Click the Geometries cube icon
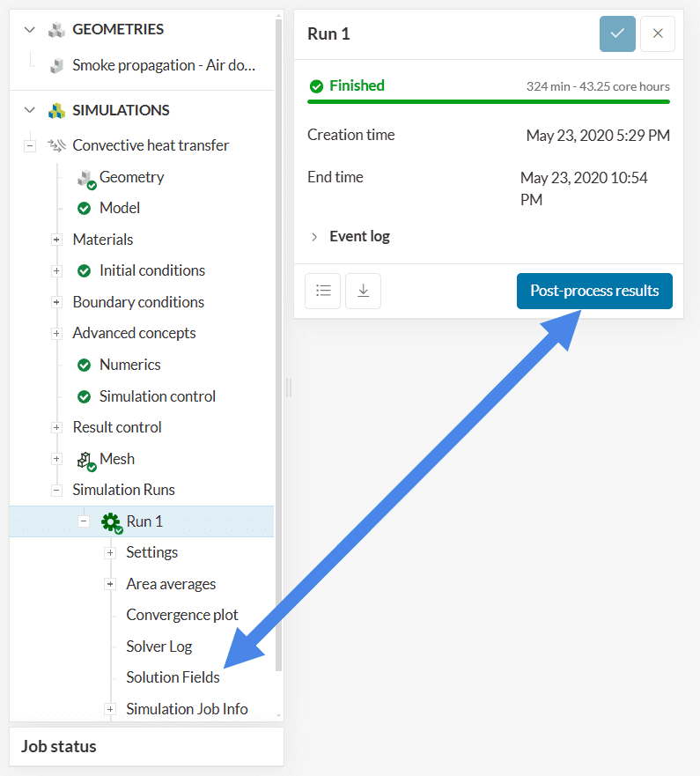This screenshot has height=776, width=700. coord(56,30)
